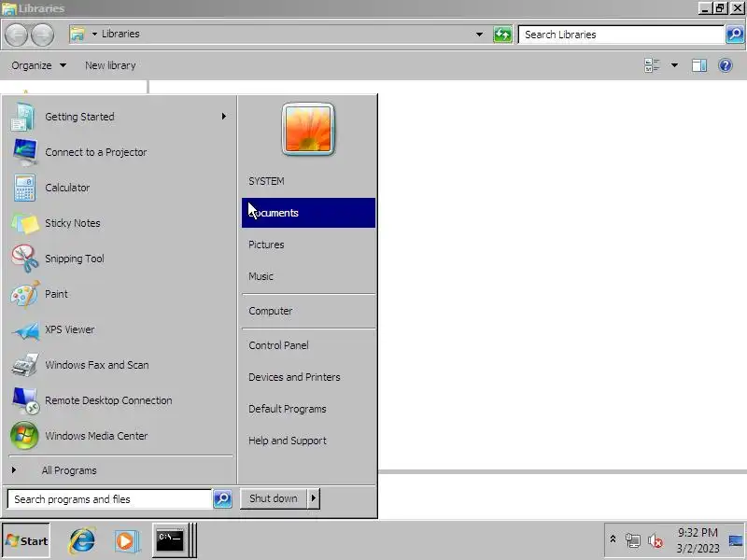Open Explorer help

coord(726,65)
